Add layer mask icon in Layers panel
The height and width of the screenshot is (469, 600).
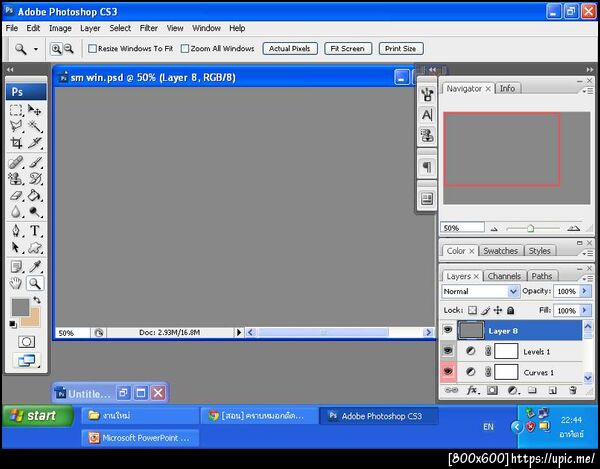coord(492,390)
